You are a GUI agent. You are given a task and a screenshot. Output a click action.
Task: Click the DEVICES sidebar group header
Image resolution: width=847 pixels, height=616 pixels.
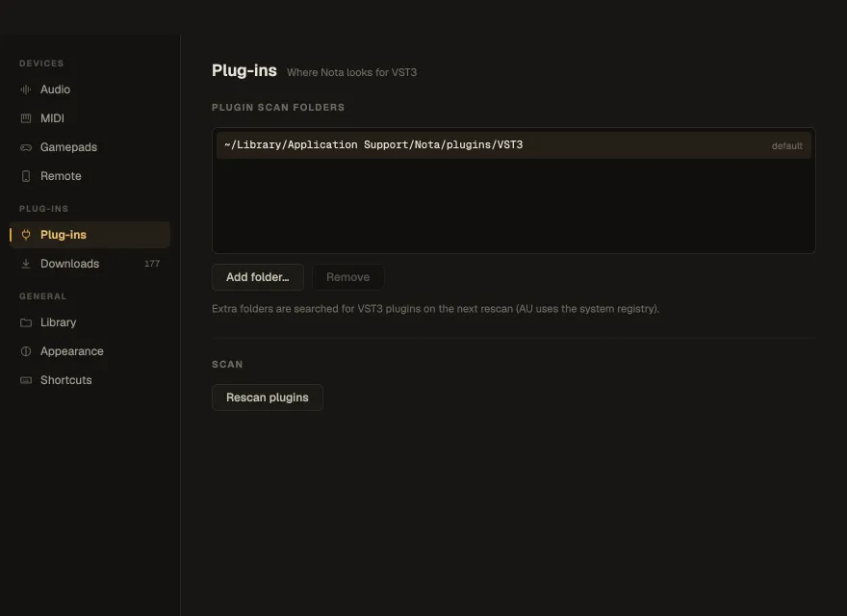click(41, 64)
